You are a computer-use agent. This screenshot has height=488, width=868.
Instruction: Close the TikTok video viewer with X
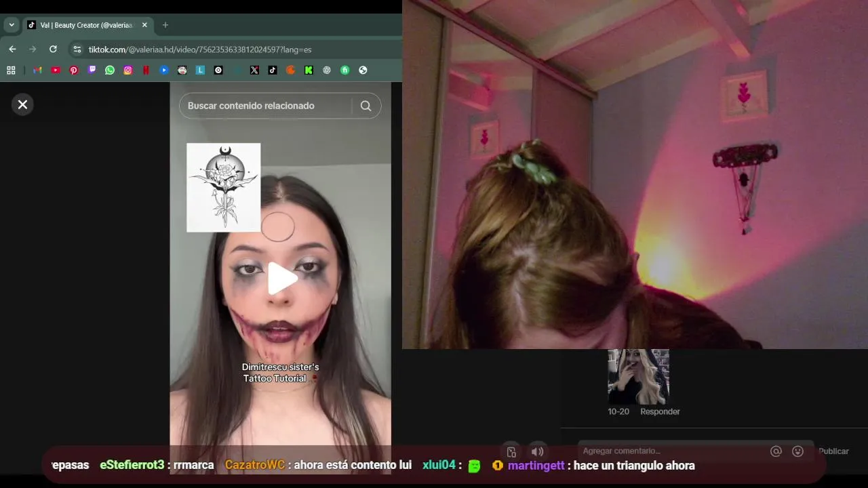[22, 104]
